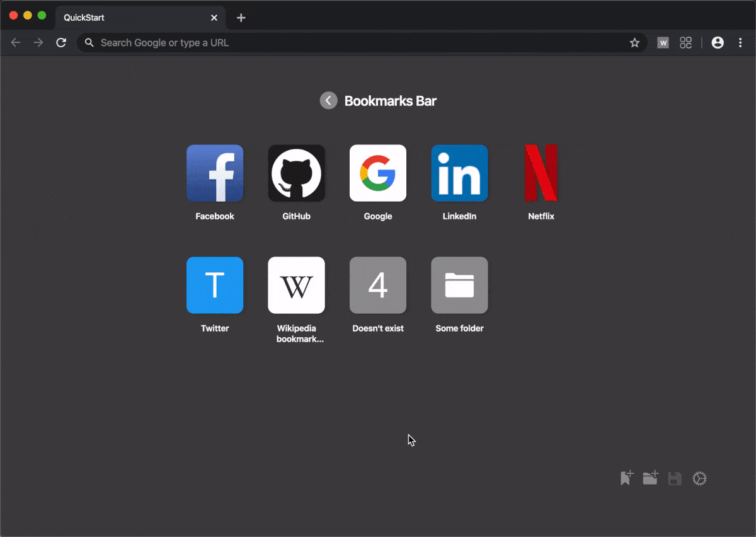756x537 pixels.
Task: Open the Extensions puzzle grid icon
Action: [685, 42]
